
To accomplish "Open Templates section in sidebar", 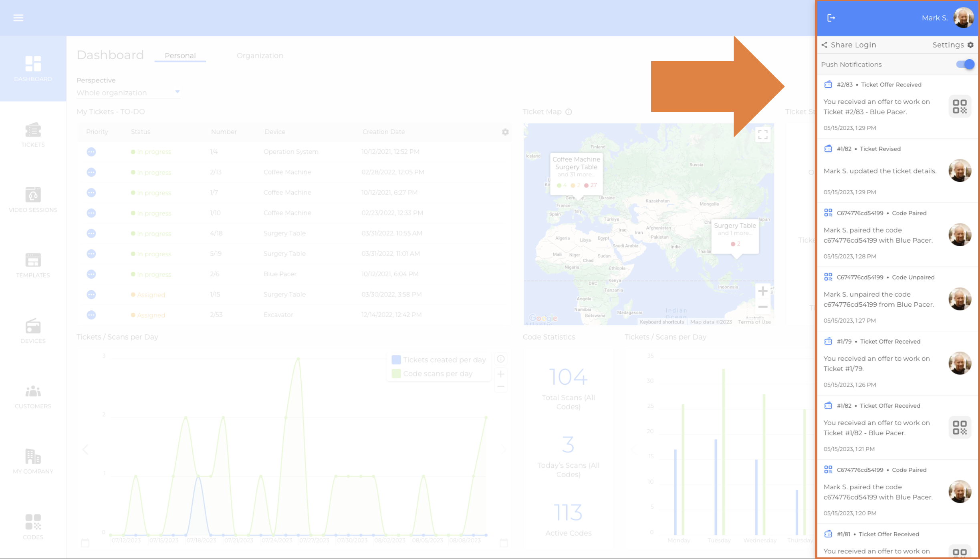I will point(33,265).
